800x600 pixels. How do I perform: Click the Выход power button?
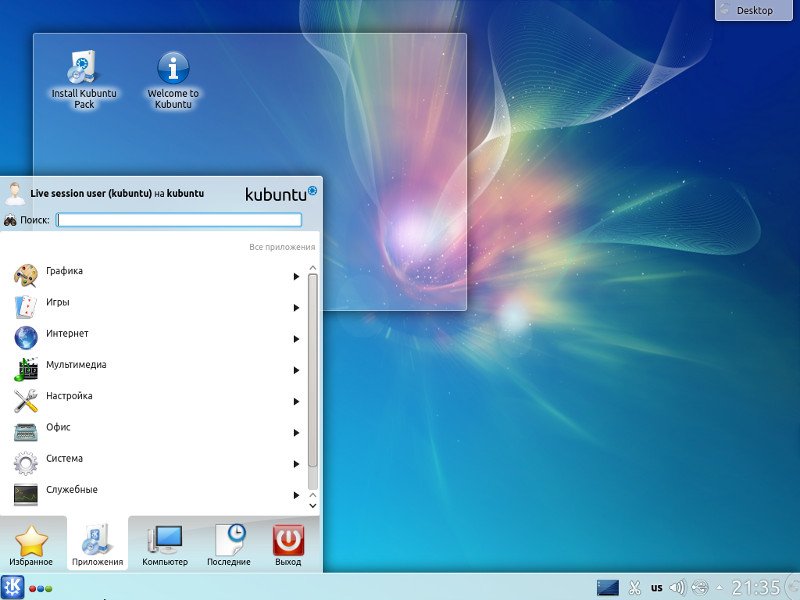288,545
